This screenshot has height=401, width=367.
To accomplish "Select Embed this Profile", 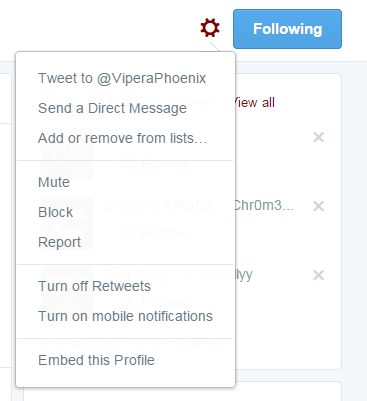I will click(96, 360).
